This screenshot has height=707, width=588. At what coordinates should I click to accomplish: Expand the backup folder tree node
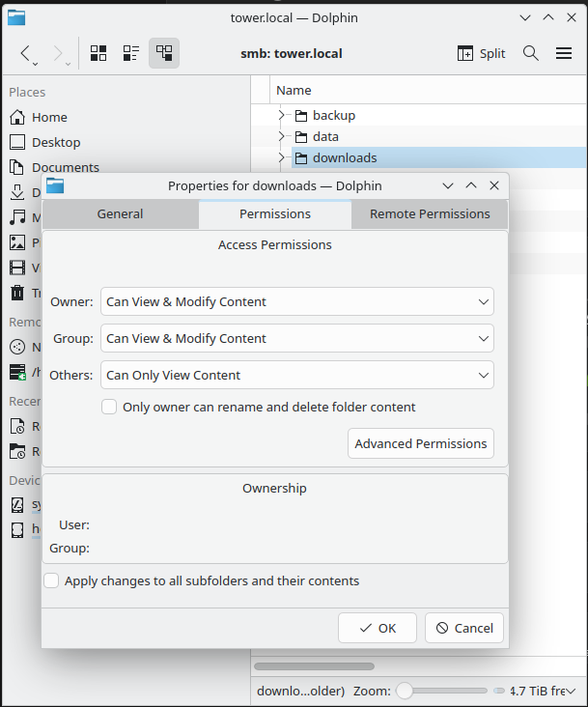282,115
